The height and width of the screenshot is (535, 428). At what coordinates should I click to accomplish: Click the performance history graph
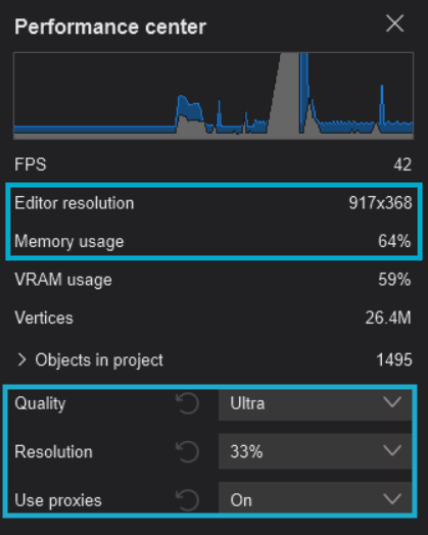point(214,96)
